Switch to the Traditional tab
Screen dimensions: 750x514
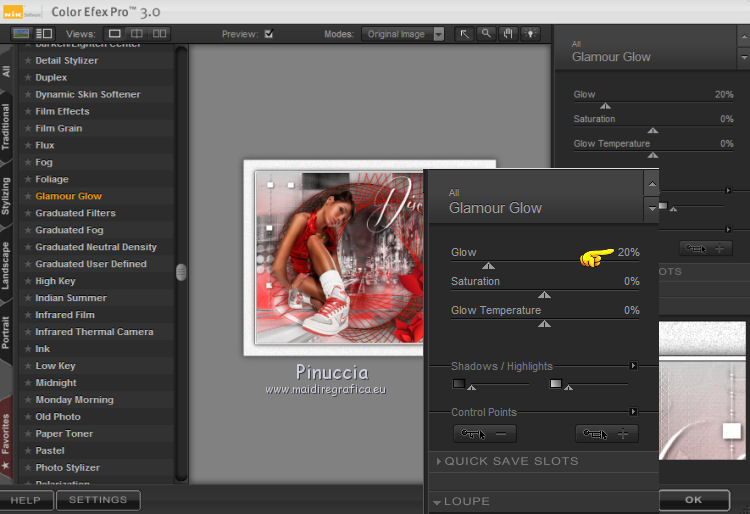click(x=6, y=127)
